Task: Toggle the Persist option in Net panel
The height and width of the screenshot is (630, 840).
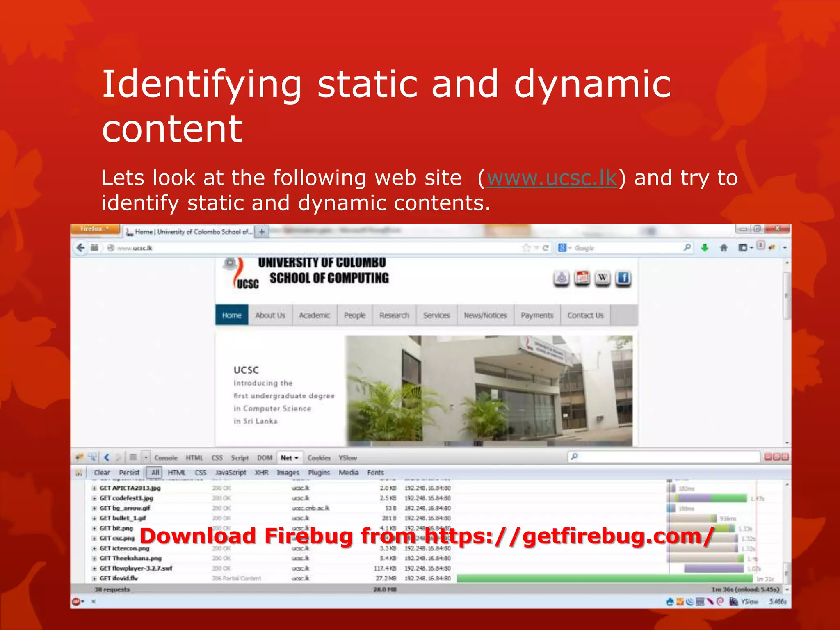Action: (129, 472)
